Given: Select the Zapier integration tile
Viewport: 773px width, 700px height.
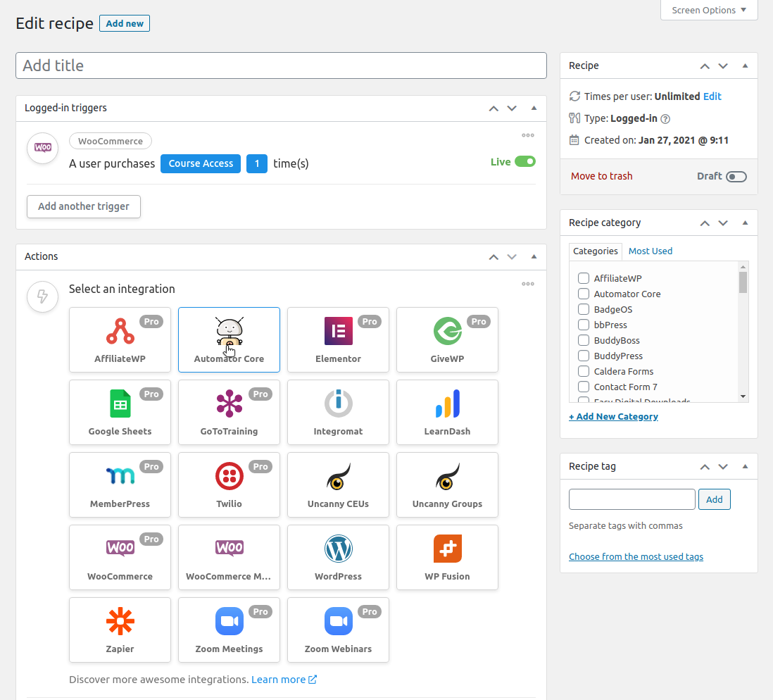Looking at the screenshot, I should (120, 630).
